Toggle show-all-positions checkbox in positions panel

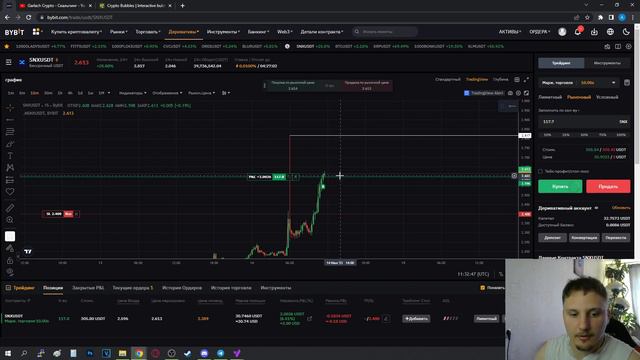click(x=482, y=288)
